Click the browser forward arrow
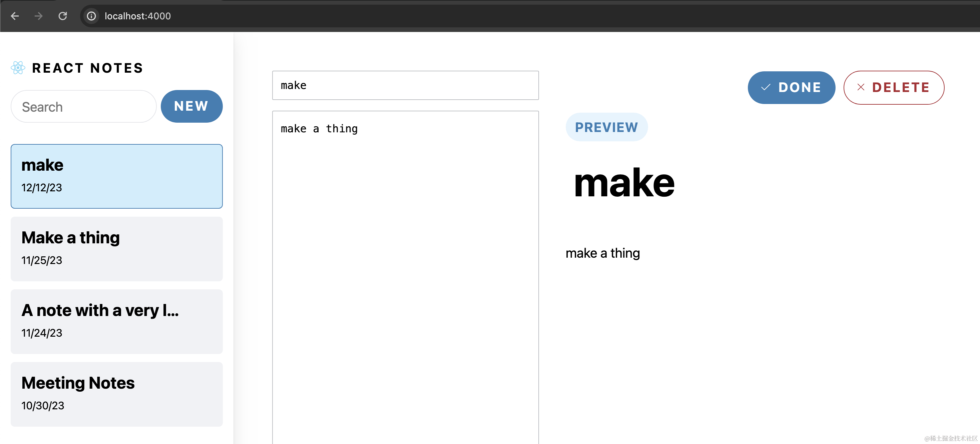The image size is (980, 444). point(38,16)
